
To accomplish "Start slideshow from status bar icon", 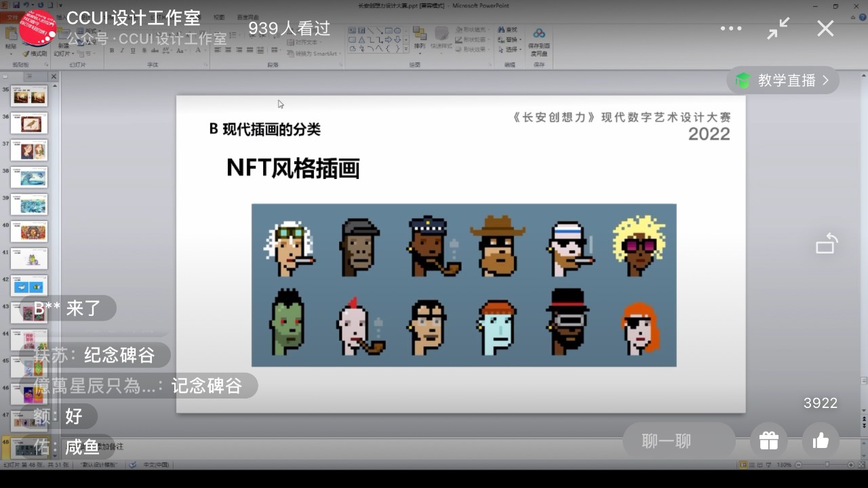I will pyautogui.click(x=769, y=465).
